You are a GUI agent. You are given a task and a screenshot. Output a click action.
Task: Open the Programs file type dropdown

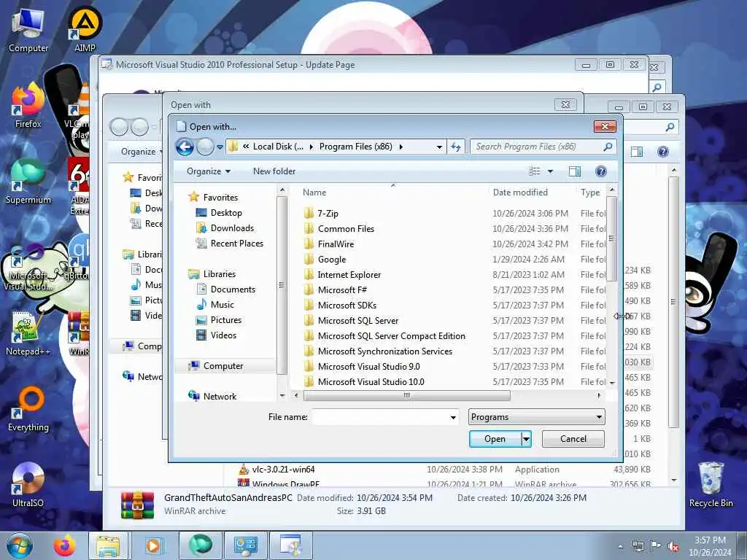[536, 417]
